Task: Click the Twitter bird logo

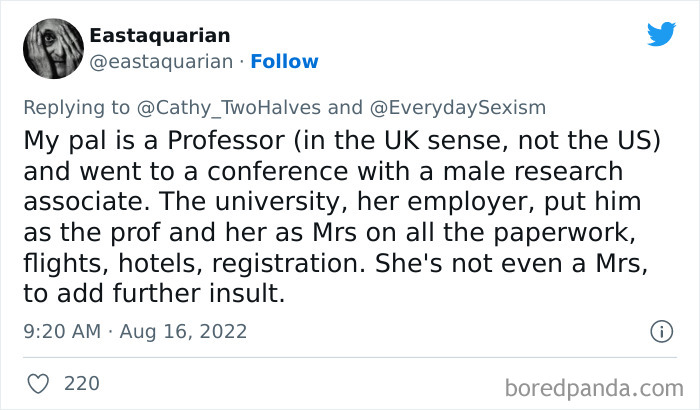Action: [661, 36]
